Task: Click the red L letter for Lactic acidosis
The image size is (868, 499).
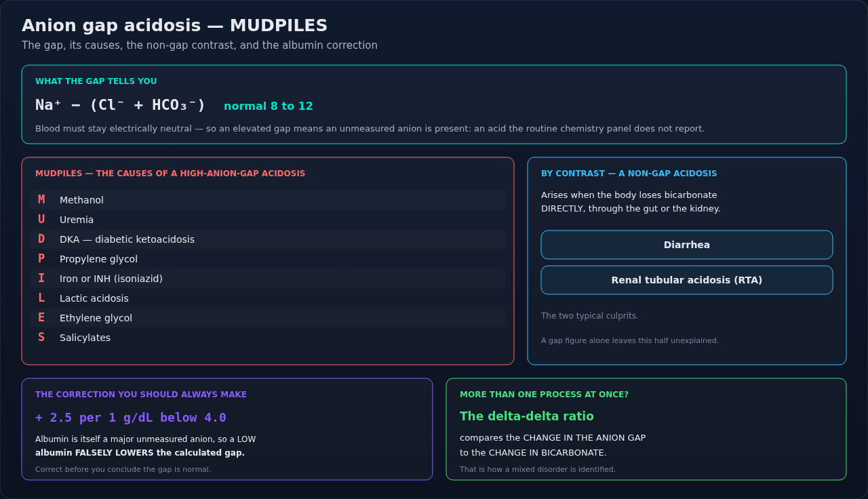Action: (x=41, y=298)
